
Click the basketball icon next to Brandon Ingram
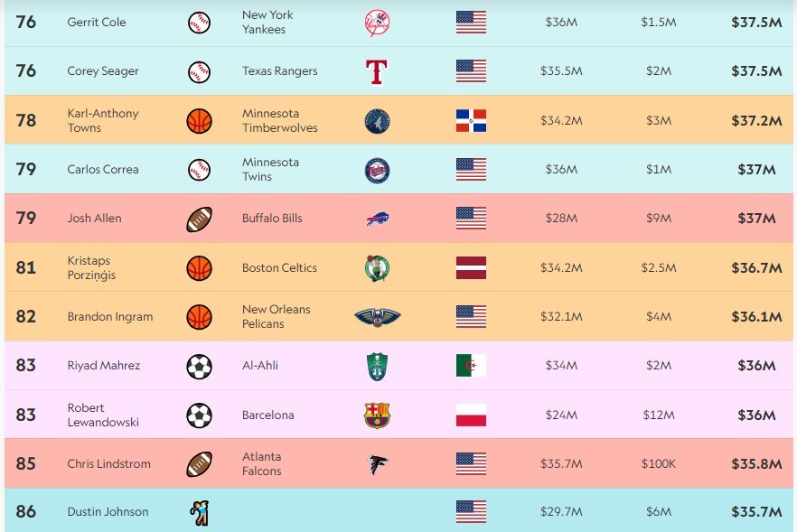(199, 317)
